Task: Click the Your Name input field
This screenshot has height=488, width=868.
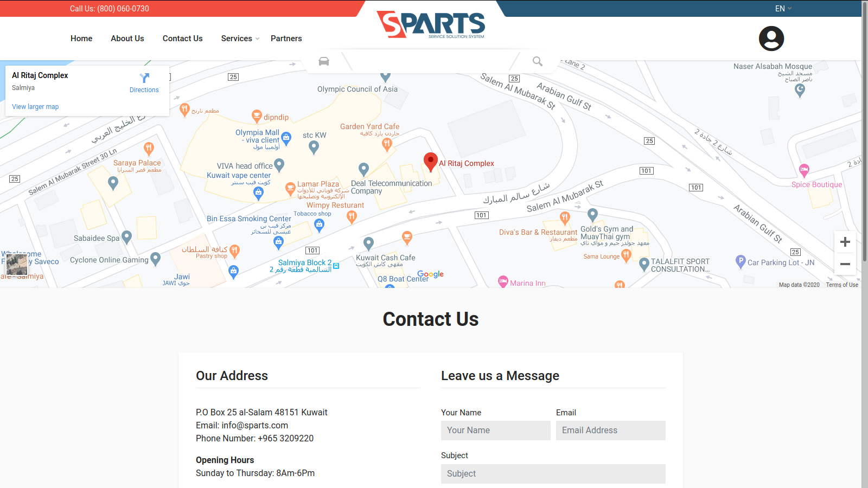Action: click(496, 431)
